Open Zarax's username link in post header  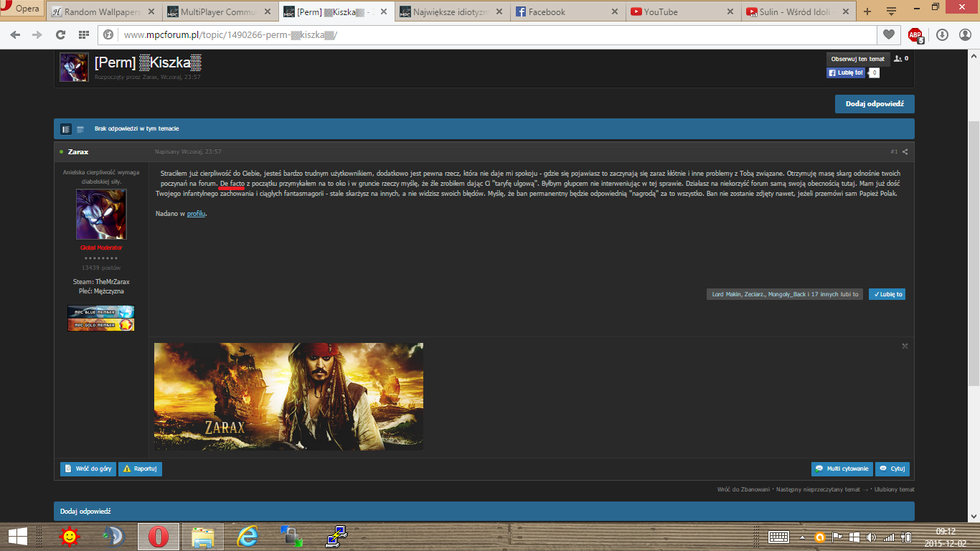[78, 151]
